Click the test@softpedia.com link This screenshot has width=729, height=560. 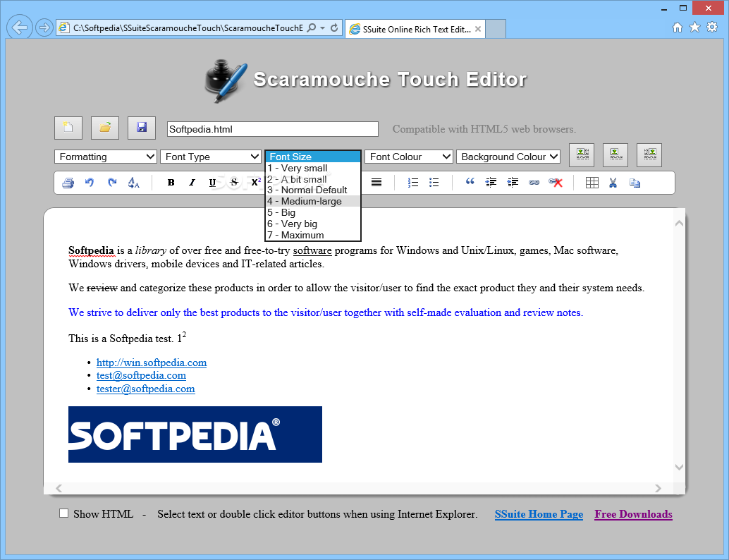click(141, 375)
